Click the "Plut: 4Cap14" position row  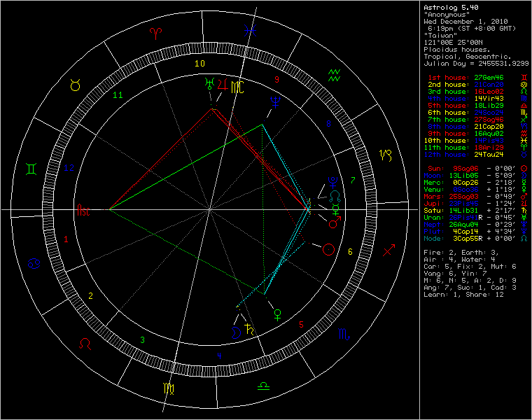(x=476, y=232)
